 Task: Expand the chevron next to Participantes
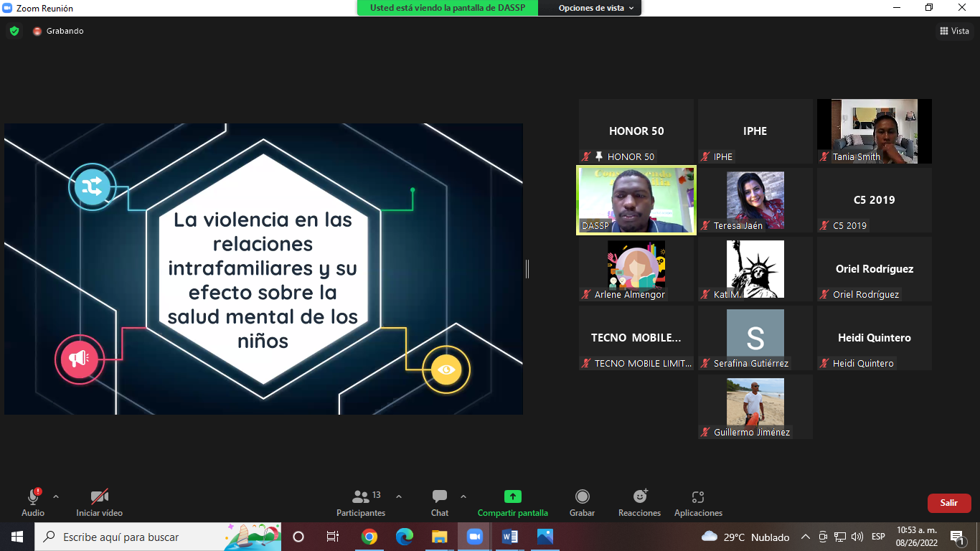click(x=399, y=496)
